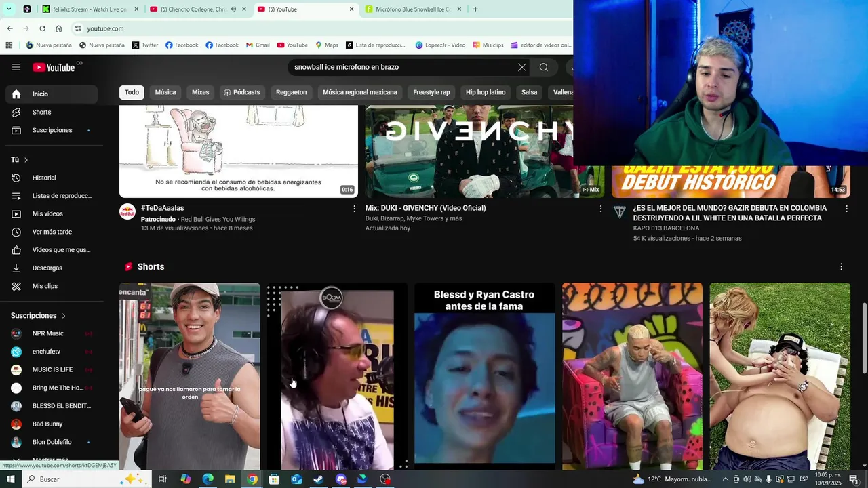Viewport: 868px width, 488px height.
Task: Open Suscripciones in the sidebar
Action: click(52, 130)
